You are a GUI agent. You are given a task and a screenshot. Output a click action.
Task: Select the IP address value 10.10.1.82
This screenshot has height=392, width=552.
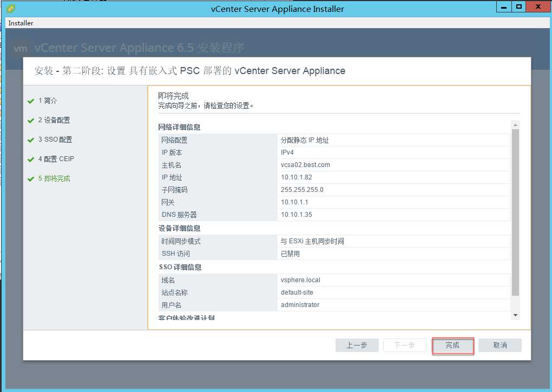297,177
